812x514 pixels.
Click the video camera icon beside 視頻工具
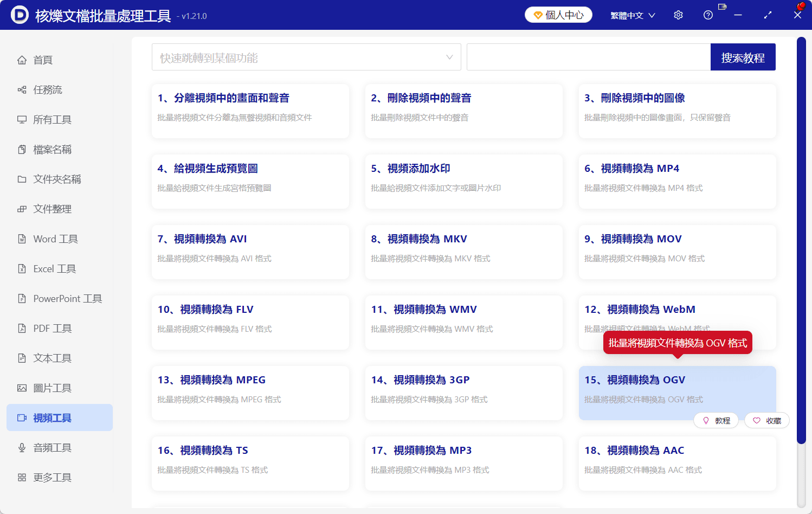tap(22, 418)
